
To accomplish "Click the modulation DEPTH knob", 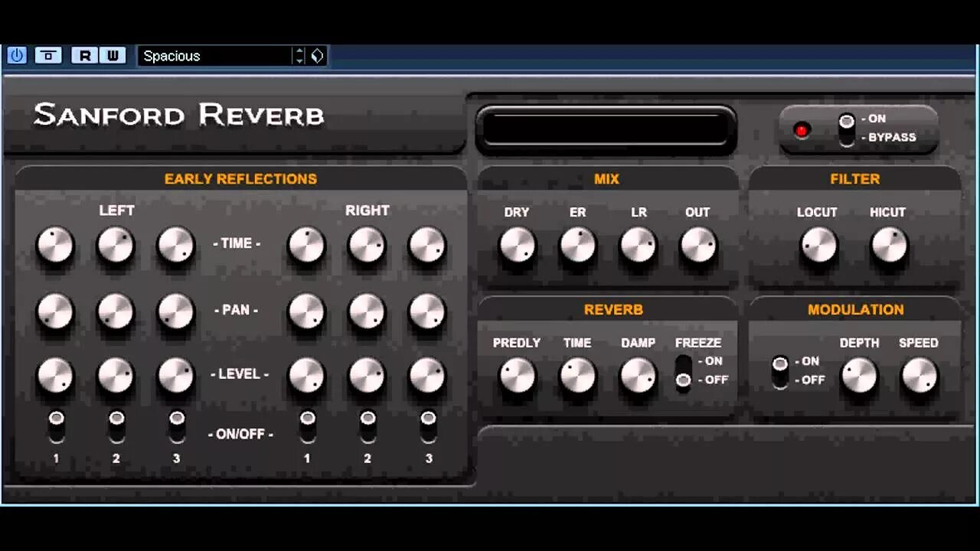I will [859, 377].
